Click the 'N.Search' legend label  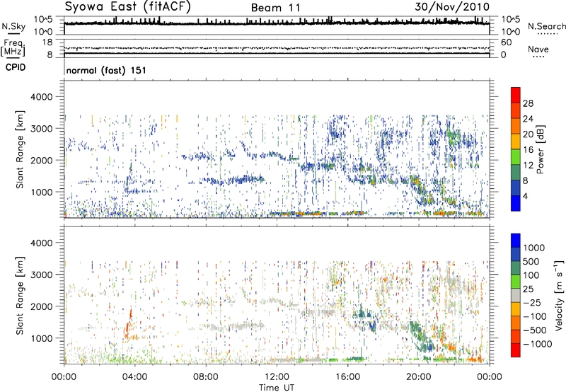click(x=546, y=26)
